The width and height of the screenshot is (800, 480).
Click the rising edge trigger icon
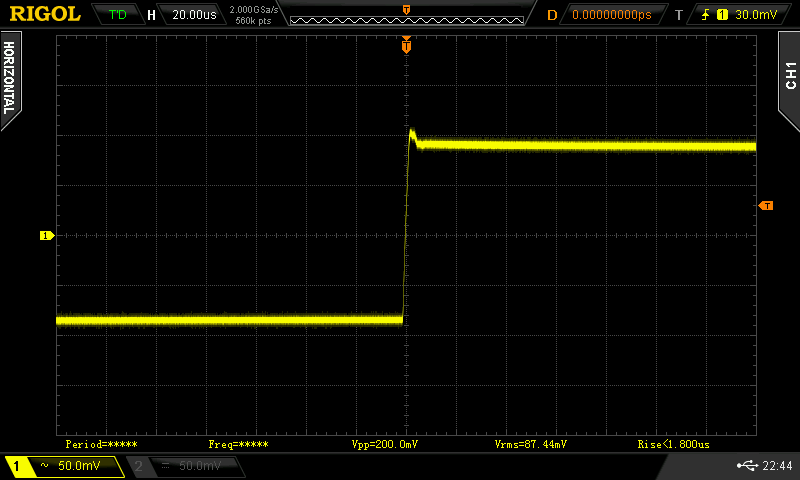pos(706,15)
